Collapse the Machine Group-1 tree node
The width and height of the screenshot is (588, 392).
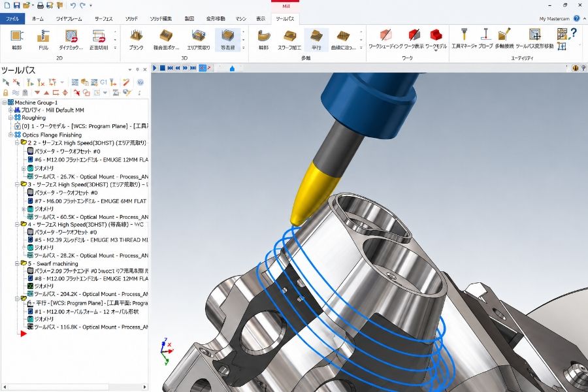pos(5,103)
